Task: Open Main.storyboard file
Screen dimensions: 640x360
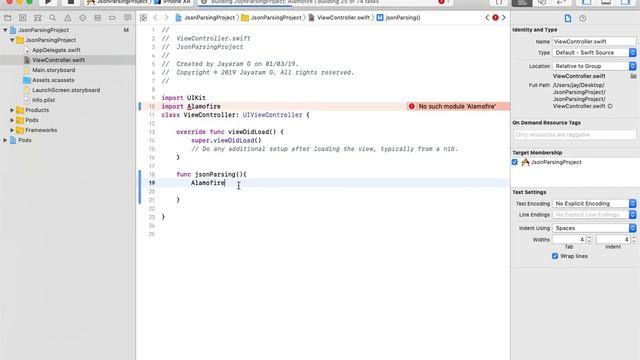Action: (53, 70)
